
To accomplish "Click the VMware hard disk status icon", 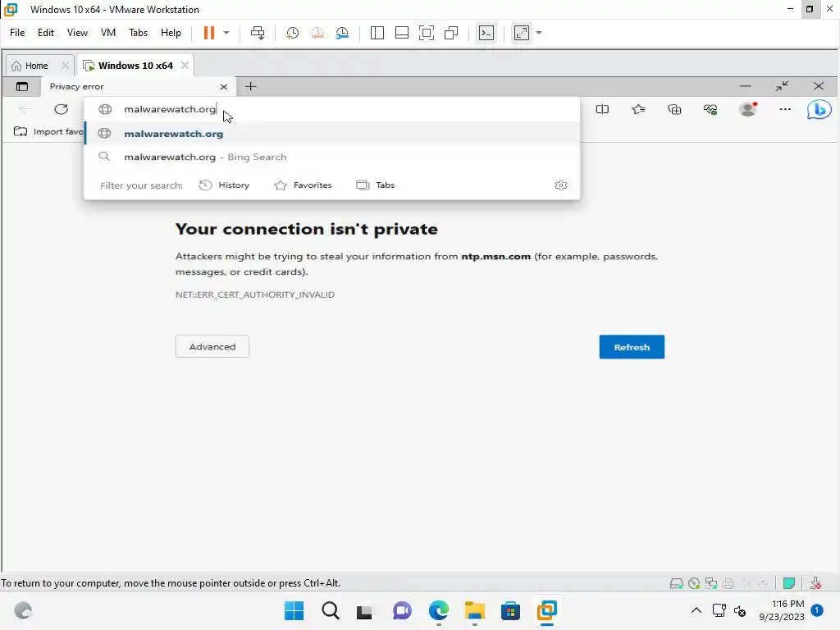I will point(677,583).
